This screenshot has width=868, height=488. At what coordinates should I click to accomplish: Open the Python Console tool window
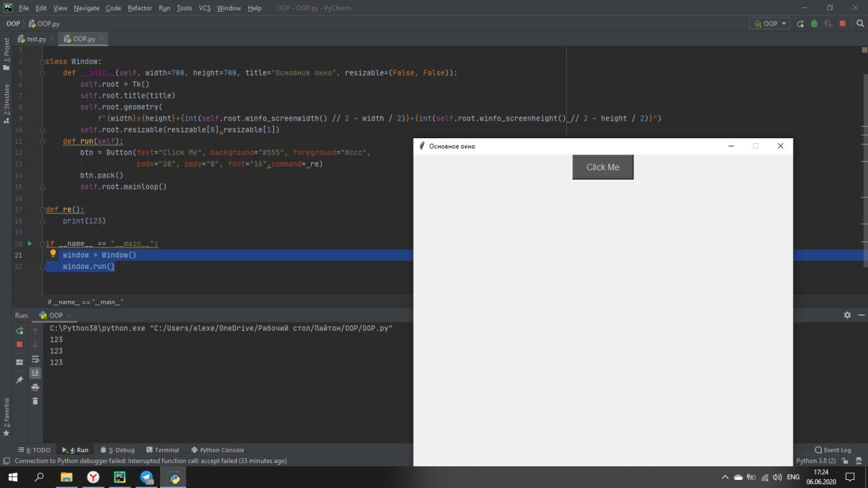(218, 450)
